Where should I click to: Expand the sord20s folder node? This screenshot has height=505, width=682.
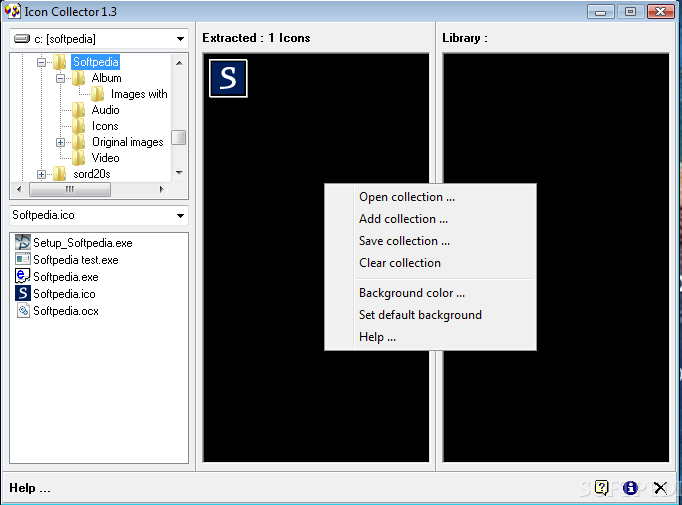pyautogui.click(x=41, y=174)
